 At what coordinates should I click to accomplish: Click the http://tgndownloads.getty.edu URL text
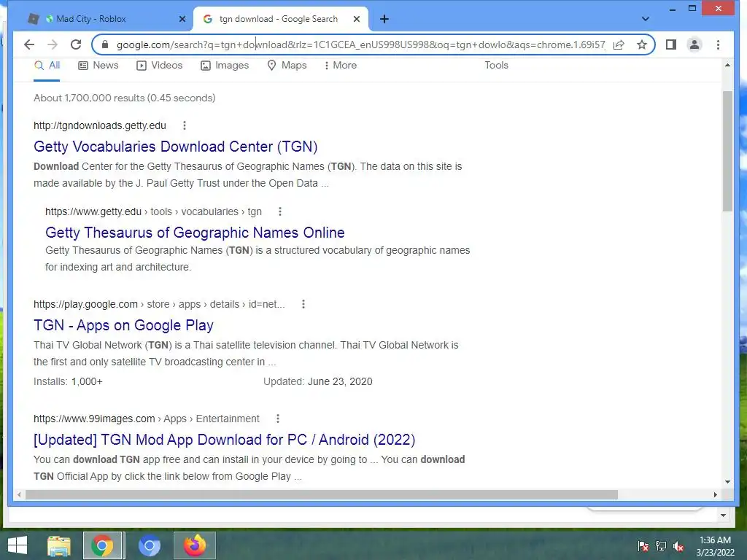[99, 125]
